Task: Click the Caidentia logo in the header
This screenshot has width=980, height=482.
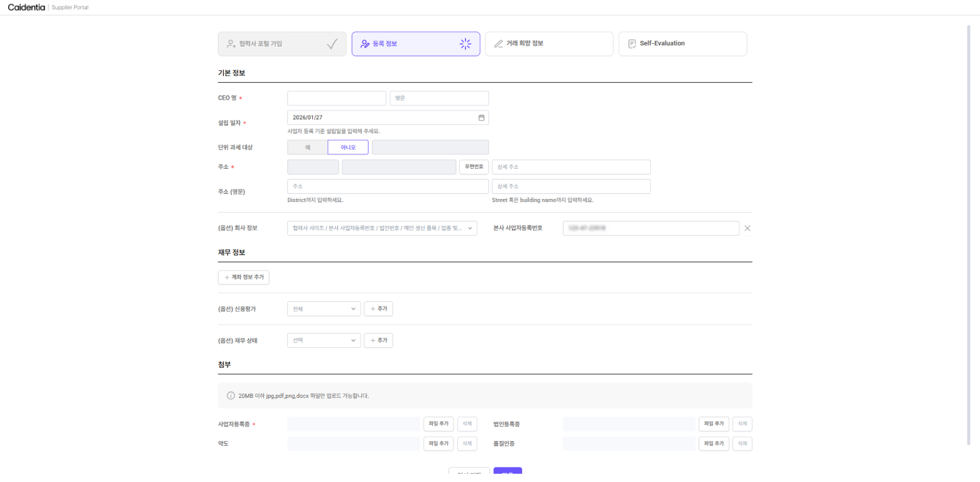Action: click(26, 8)
